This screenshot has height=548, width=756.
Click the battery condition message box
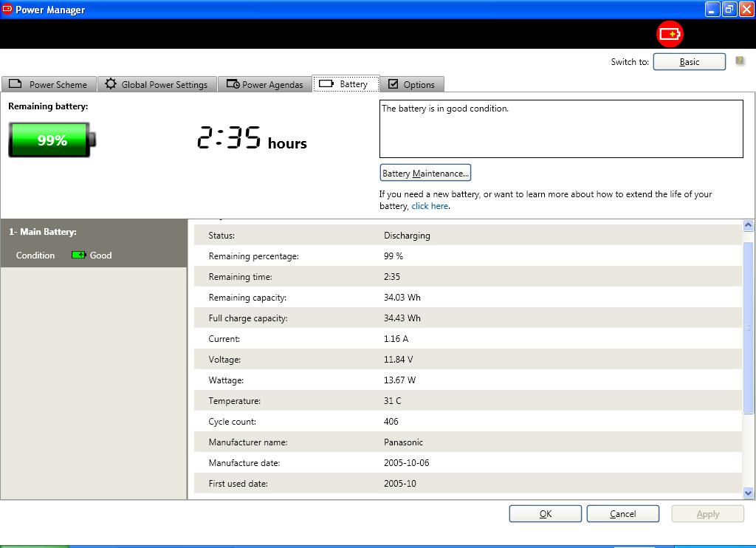(x=560, y=129)
